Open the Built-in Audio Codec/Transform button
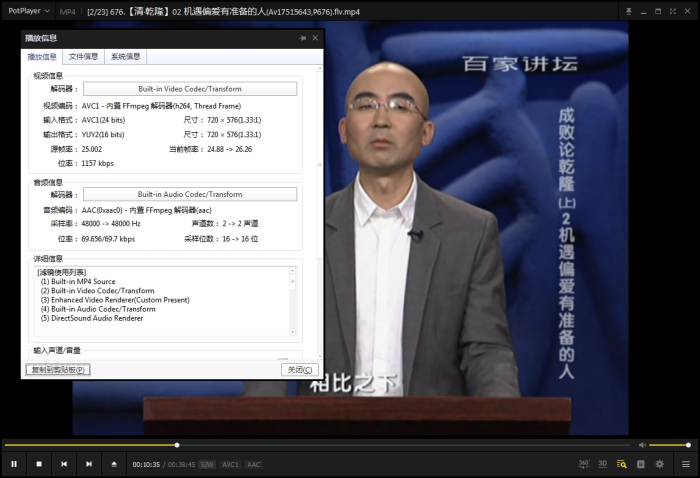700x478 pixels. 190,194
